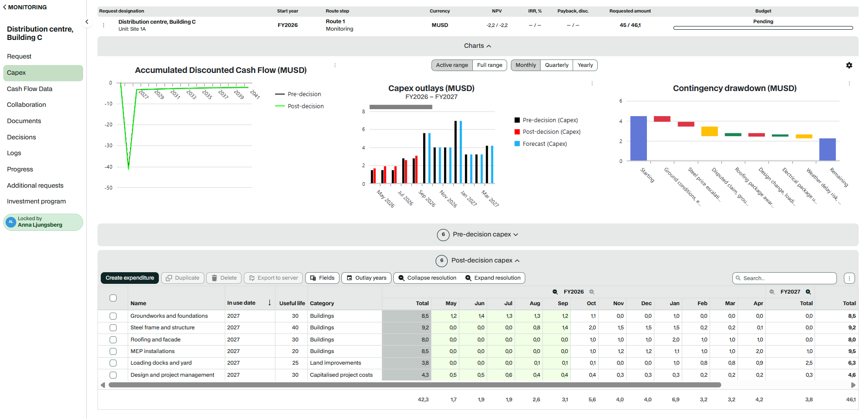Switch chart resolution to Quarterly
The width and height of the screenshot is (868, 419).
pos(556,65)
